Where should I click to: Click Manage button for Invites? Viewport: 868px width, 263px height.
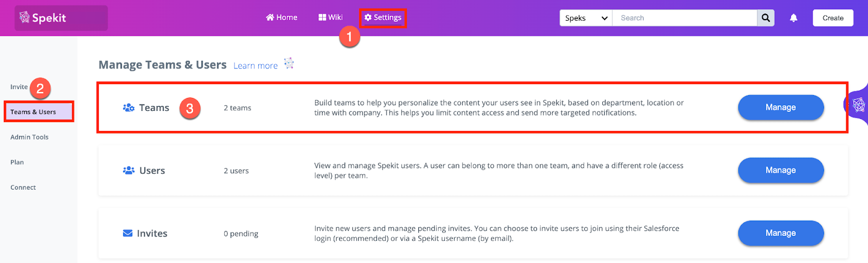pyautogui.click(x=781, y=233)
